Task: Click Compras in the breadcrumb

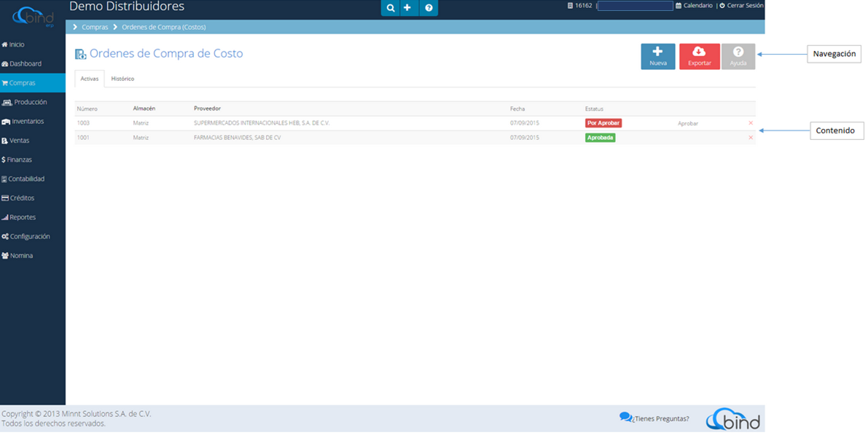Action: coord(95,27)
